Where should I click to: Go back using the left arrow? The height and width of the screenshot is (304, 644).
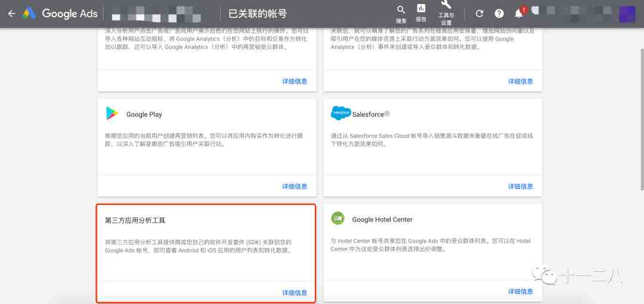point(11,14)
